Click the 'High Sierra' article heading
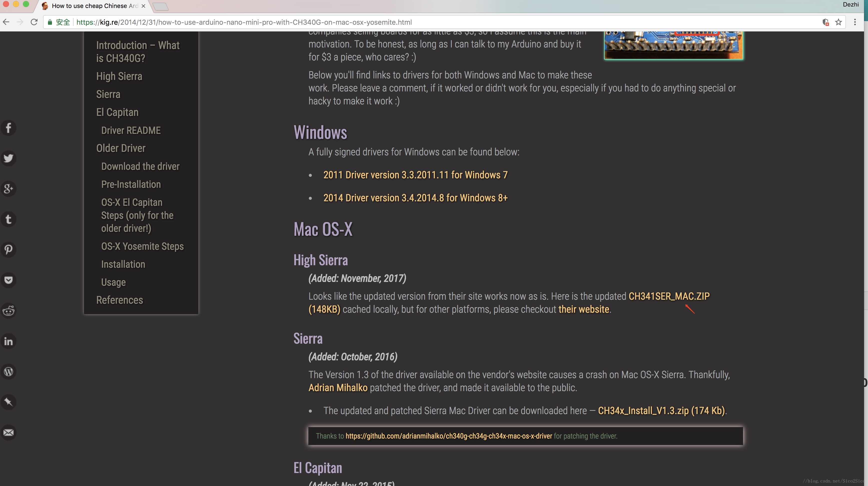Viewport: 868px width, 486px height. [x=321, y=260]
